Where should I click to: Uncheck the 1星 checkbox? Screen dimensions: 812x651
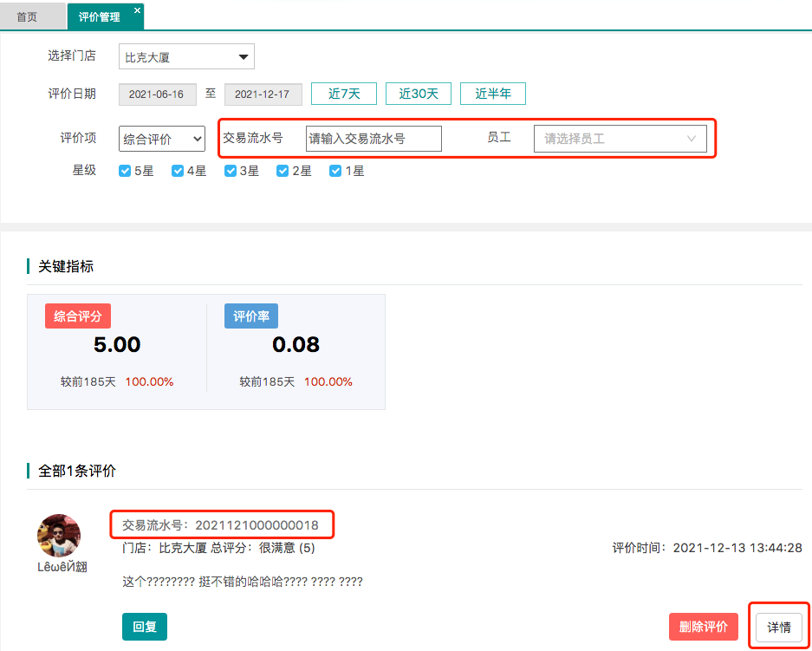tap(335, 171)
